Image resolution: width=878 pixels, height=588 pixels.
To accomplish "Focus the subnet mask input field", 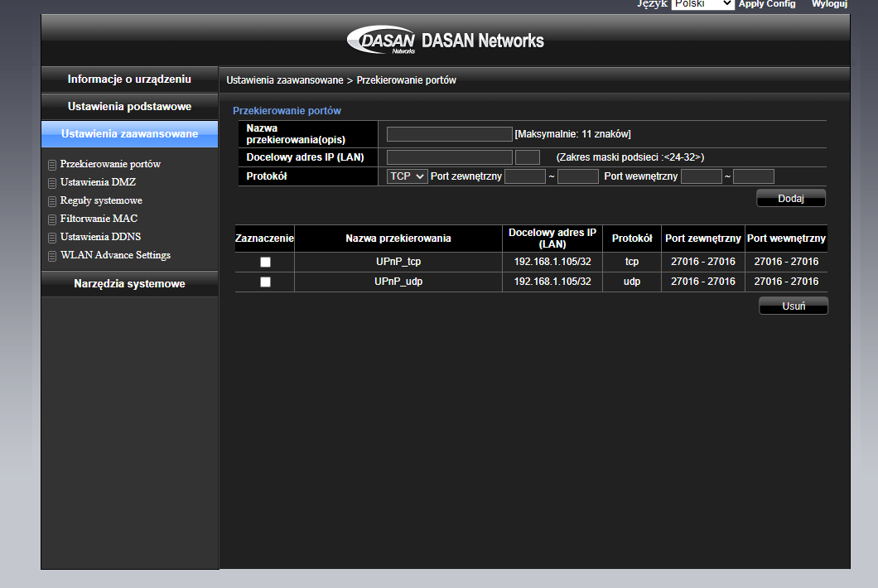I will 528,157.
